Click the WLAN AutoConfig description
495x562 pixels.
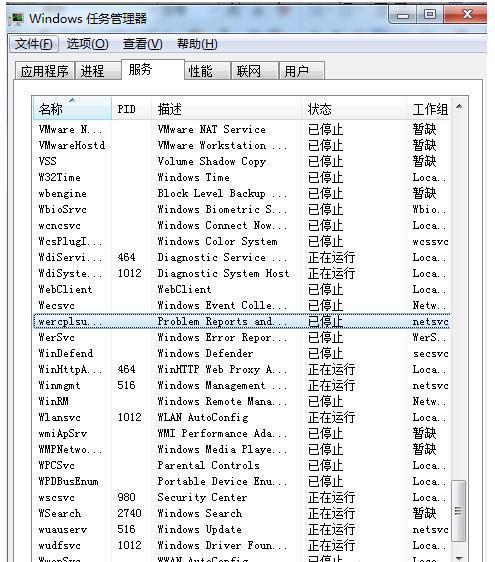click(203, 417)
